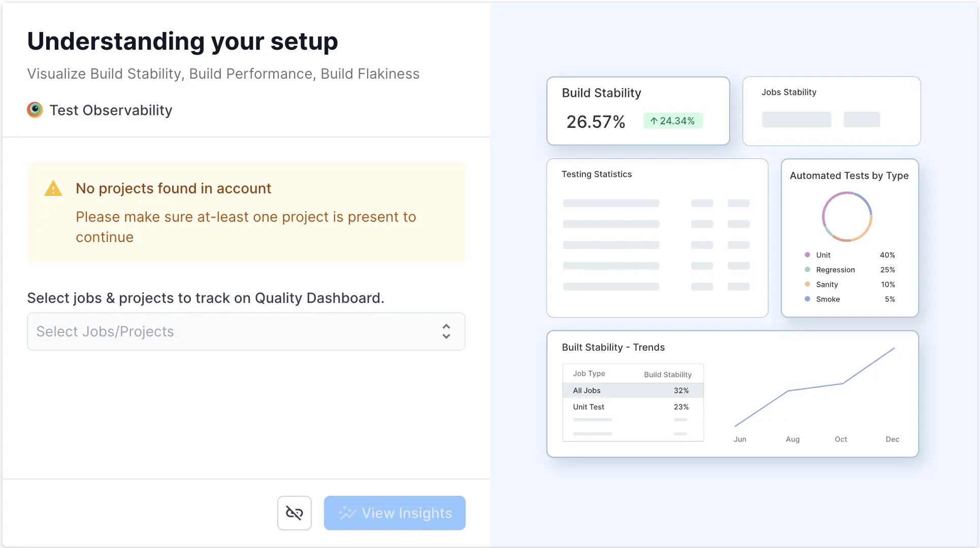Click the Build Stability card title
This screenshot has height=548, width=980.
point(601,93)
